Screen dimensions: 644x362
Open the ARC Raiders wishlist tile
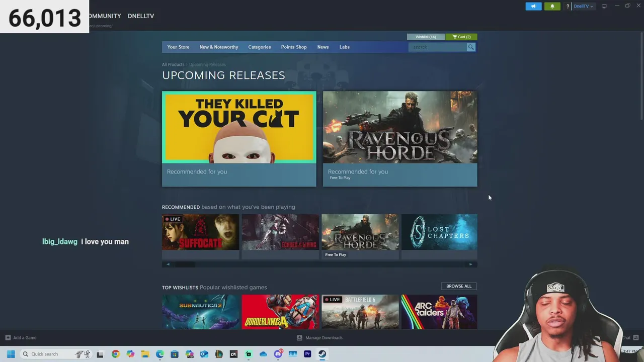[x=439, y=312]
